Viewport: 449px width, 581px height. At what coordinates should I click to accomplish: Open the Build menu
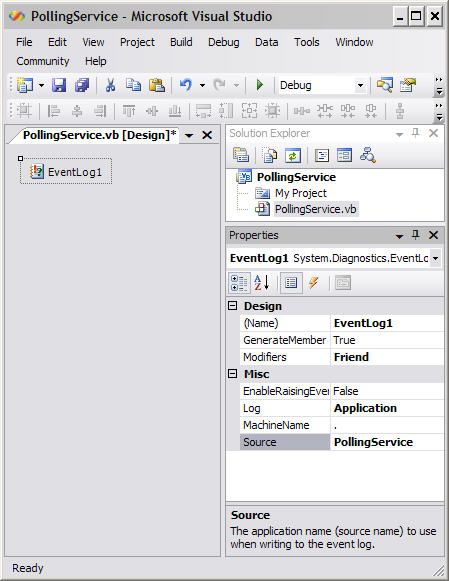click(x=181, y=42)
